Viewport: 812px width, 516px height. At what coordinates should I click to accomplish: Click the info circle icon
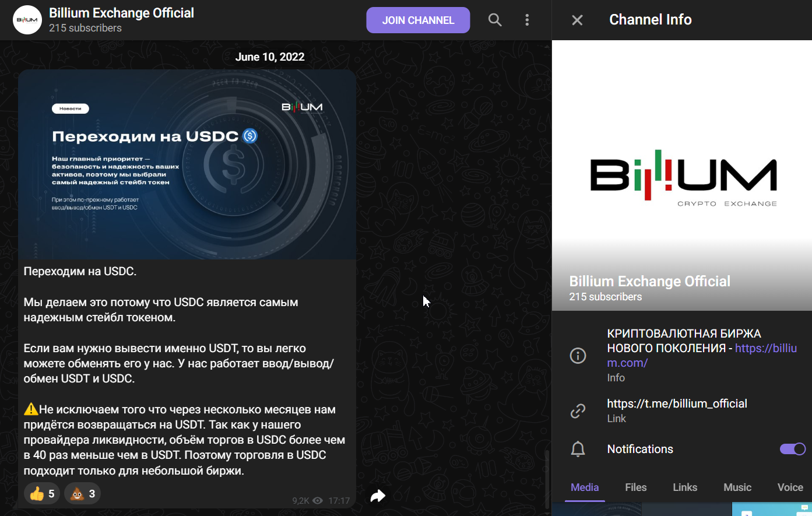[578, 355]
